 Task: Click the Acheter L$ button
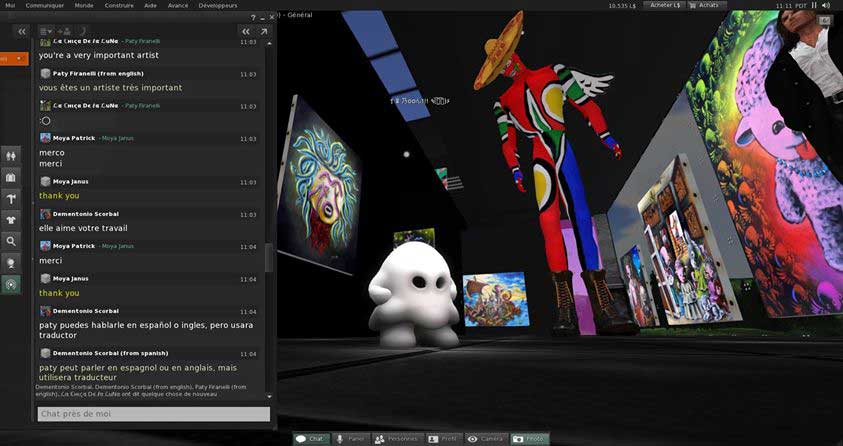(x=666, y=5)
